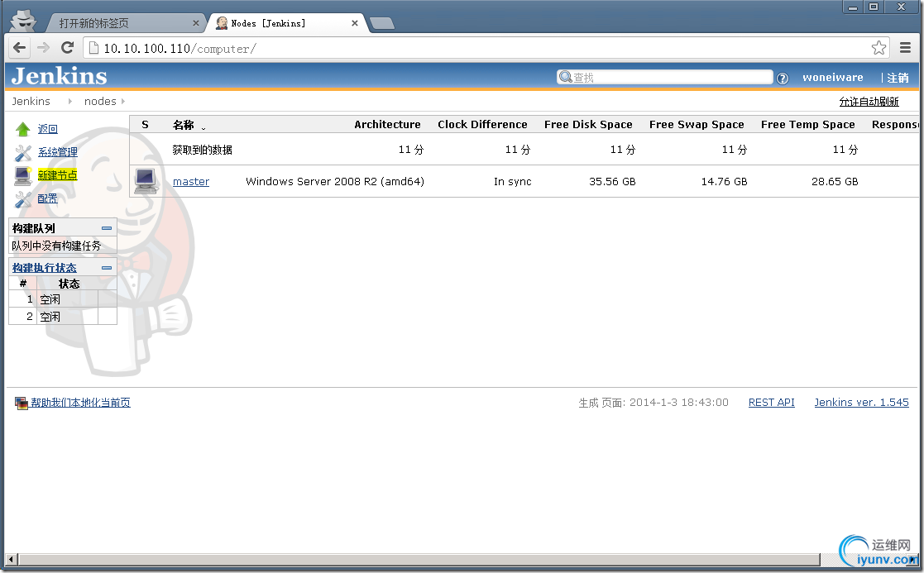Open the 构建执行状态 link
Viewport: 924px width, 573px height.
[x=44, y=268]
